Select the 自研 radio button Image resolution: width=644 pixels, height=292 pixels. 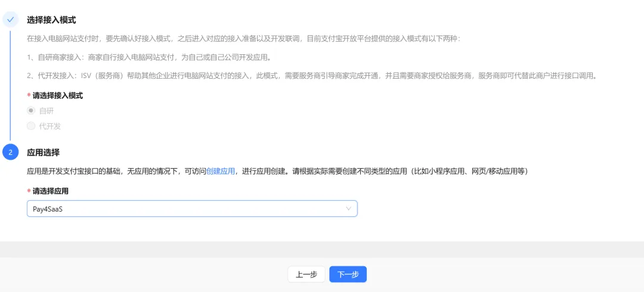[31, 111]
